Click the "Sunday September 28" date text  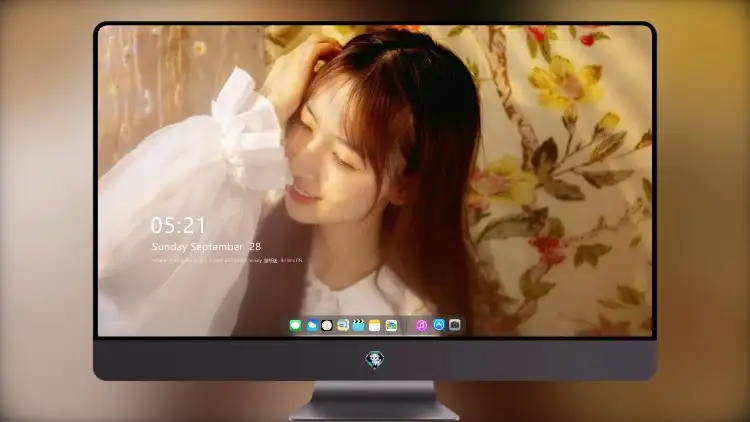(x=206, y=247)
